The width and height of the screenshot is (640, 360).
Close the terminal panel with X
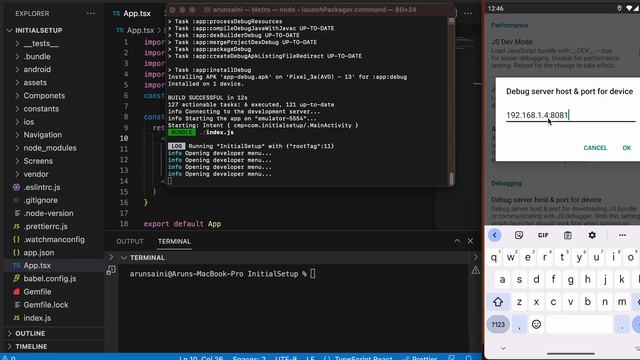click(470, 241)
